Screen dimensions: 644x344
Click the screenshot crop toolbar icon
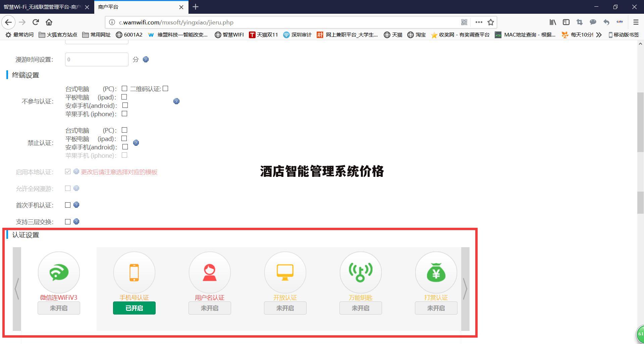tap(580, 22)
